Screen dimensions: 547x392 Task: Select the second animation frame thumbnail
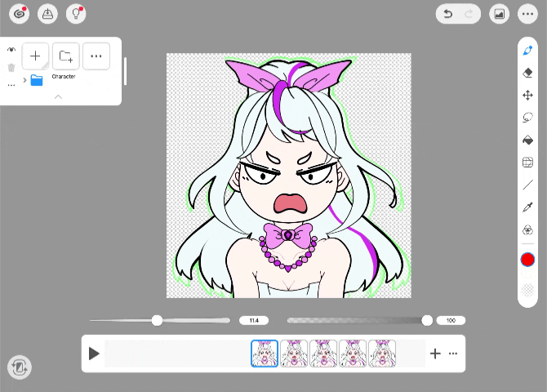[294, 354]
